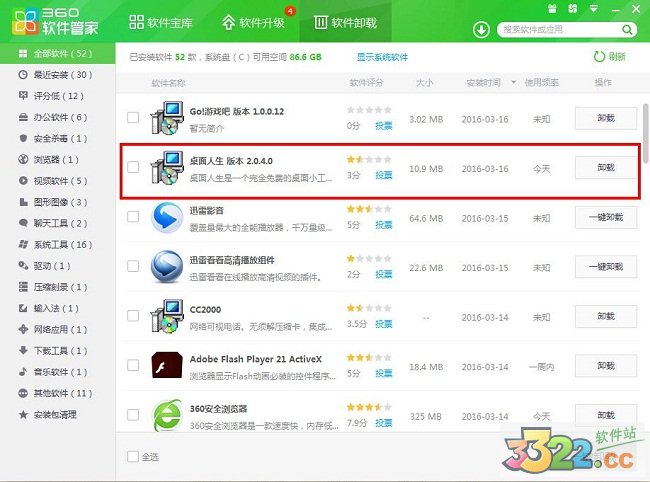650x482 pixels.
Task: Click 卸载 for Adobe Flash Player
Action: pyautogui.click(x=606, y=366)
